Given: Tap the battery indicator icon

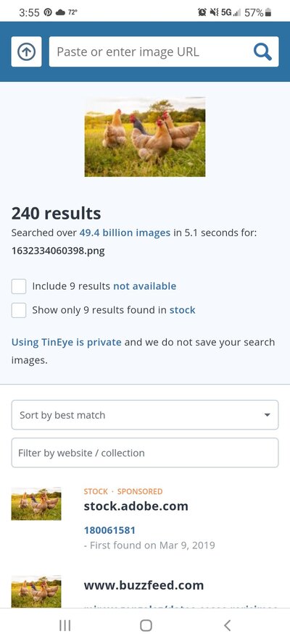Looking at the screenshot, I should 268,13.
